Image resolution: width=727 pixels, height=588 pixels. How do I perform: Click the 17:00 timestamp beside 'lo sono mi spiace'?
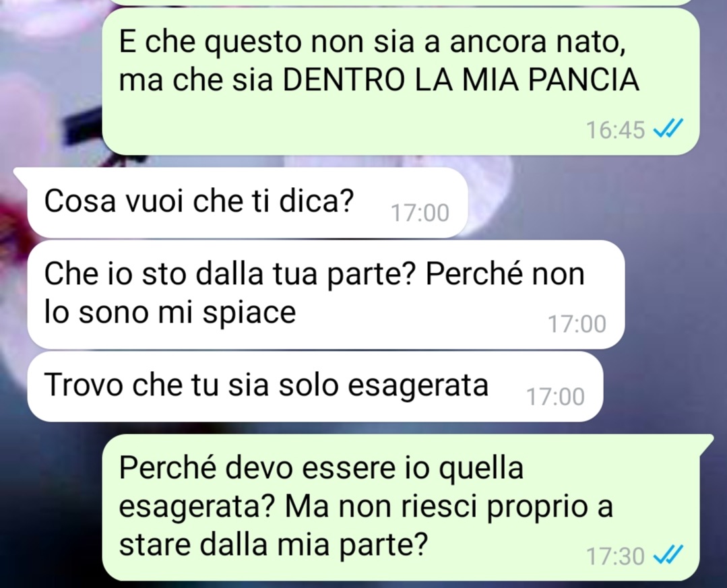click(x=577, y=324)
